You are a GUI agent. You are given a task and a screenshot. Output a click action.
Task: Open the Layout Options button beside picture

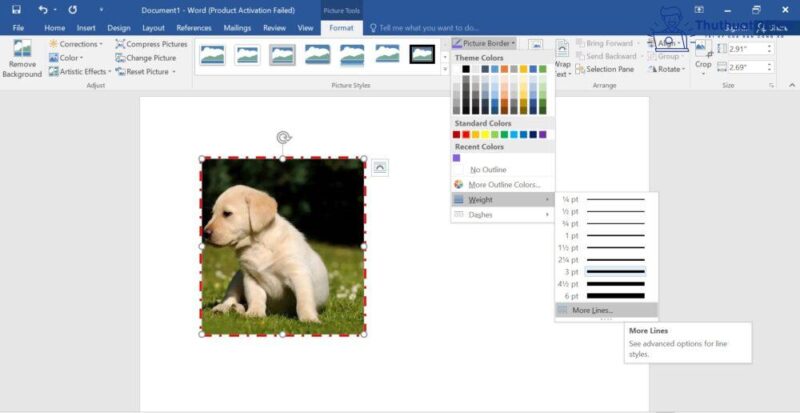[380, 167]
